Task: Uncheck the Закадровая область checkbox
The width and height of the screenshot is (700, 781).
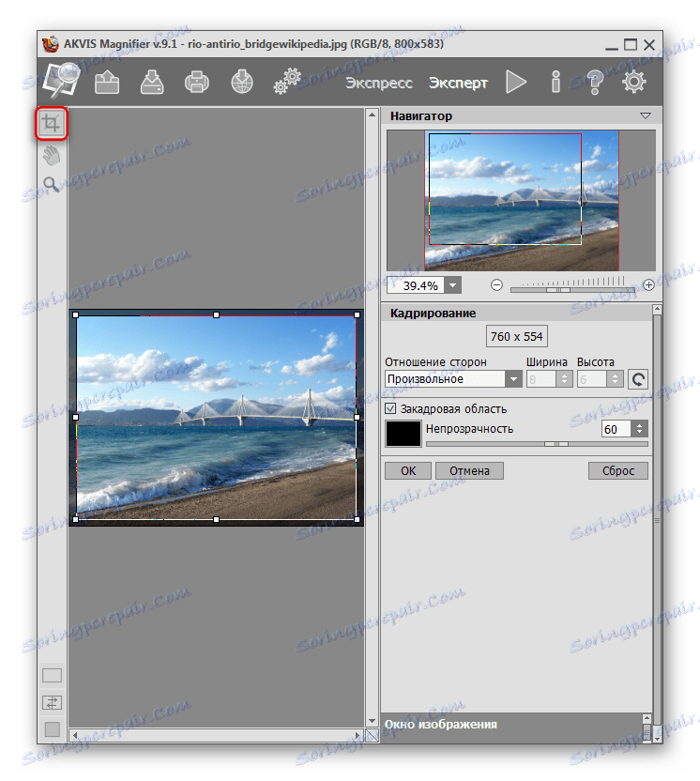Action: pyautogui.click(x=391, y=409)
